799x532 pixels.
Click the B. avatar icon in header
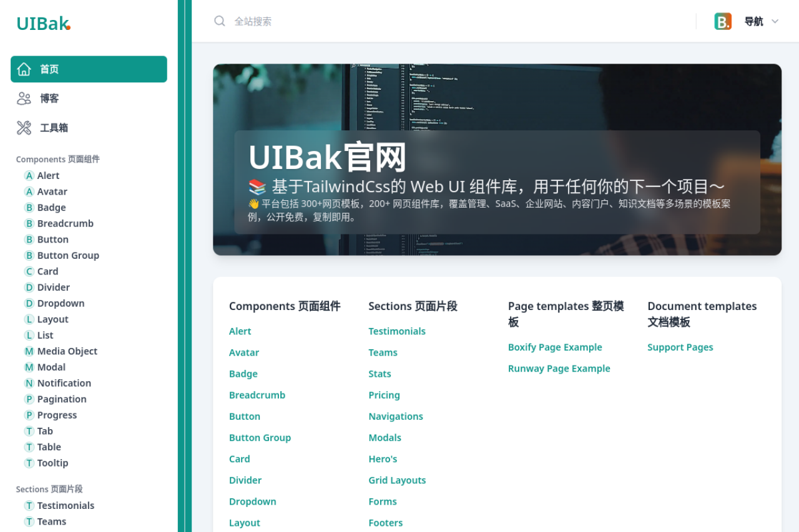pos(723,21)
